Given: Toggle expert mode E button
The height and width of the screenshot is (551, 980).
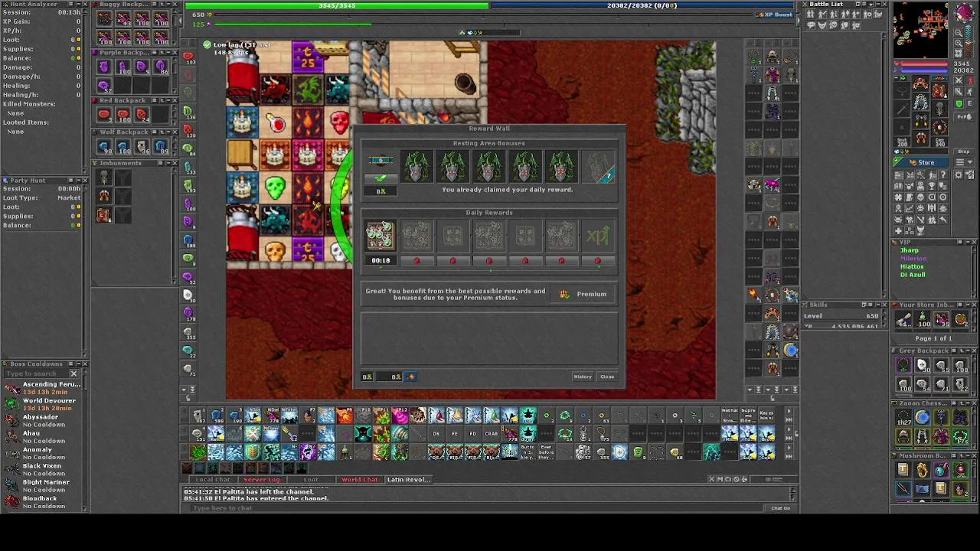Looking at the screenshot, I should [x=970, y=103].
